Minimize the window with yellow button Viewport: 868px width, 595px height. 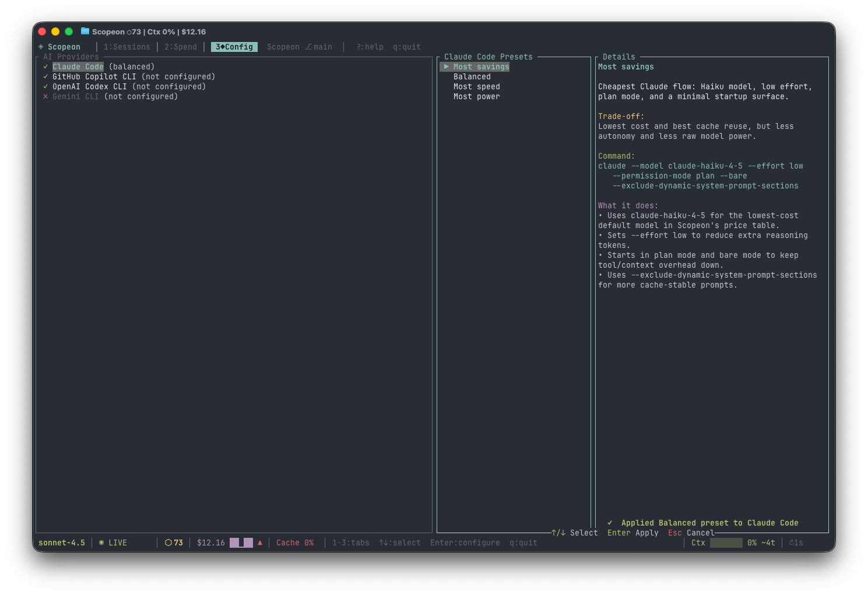click(55, 32)
